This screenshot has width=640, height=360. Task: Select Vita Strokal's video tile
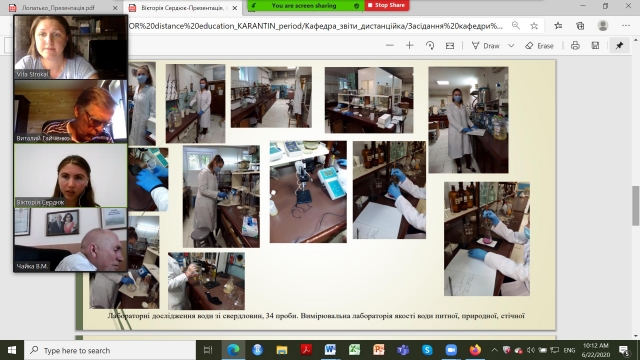point(71,47)
